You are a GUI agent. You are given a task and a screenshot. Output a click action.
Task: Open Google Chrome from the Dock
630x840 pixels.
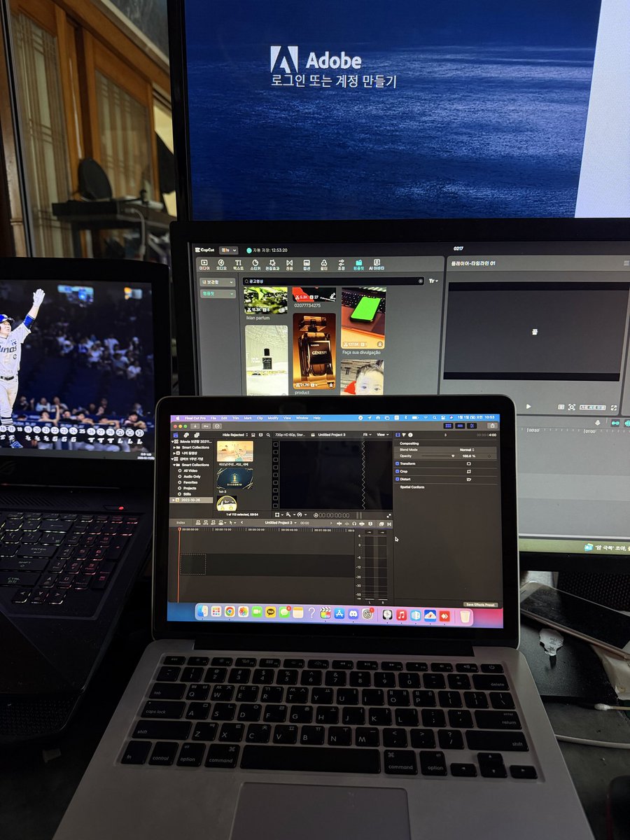click(x=230, y=612)
